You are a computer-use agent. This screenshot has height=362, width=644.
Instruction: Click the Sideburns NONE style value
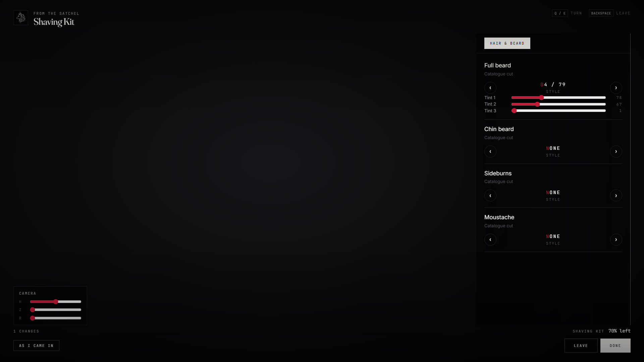pos(553,192)
